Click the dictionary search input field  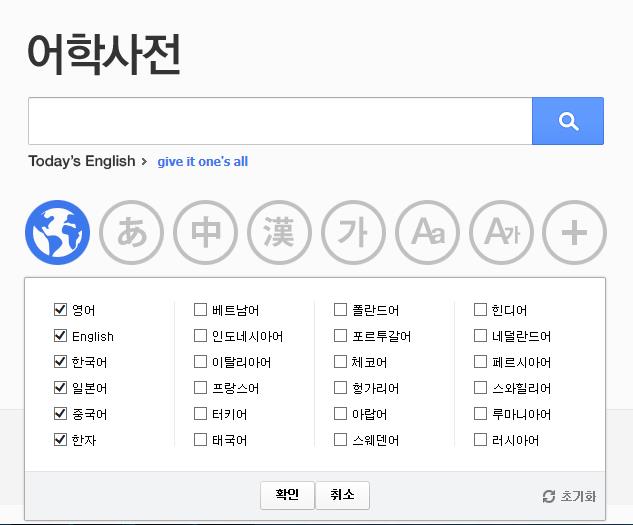[280, 121]
